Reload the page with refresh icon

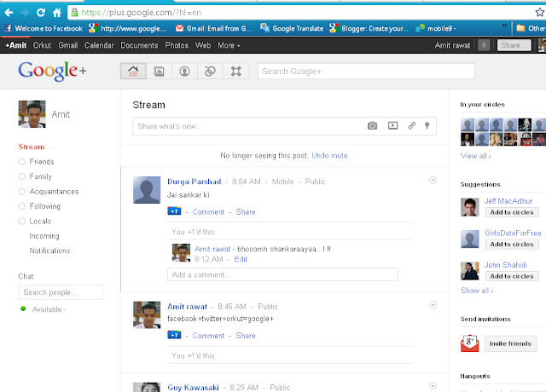click(x=41, y=13)
